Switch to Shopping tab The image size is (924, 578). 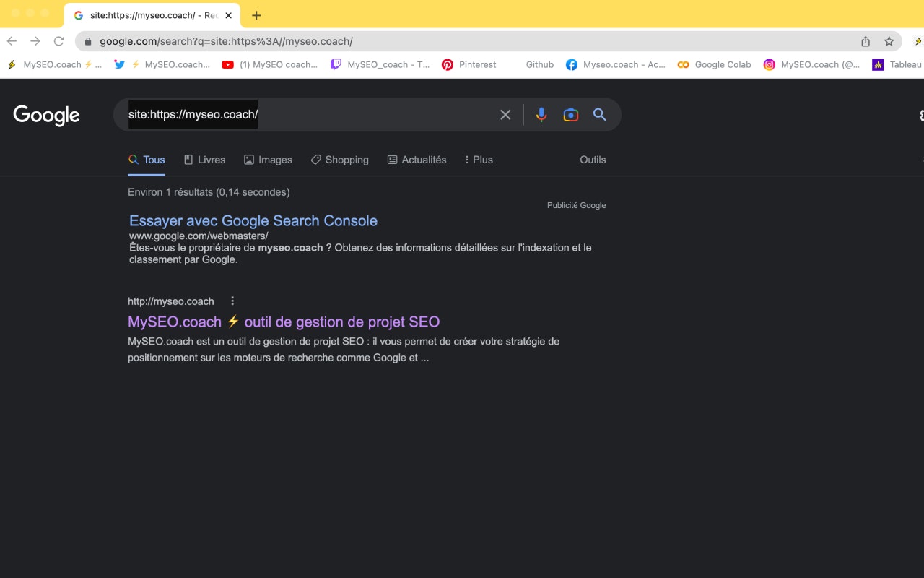pyautogui.click(x=339, y=160)
